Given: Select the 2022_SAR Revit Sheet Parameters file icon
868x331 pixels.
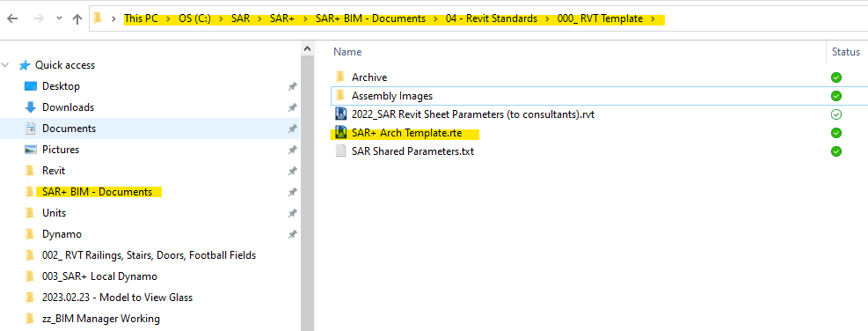Looking at the screenshot, I should (x=340, y=114).
